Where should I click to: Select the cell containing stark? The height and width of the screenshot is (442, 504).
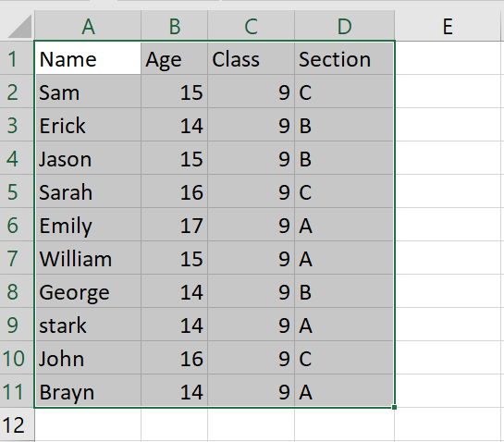(x=88, y=325)
